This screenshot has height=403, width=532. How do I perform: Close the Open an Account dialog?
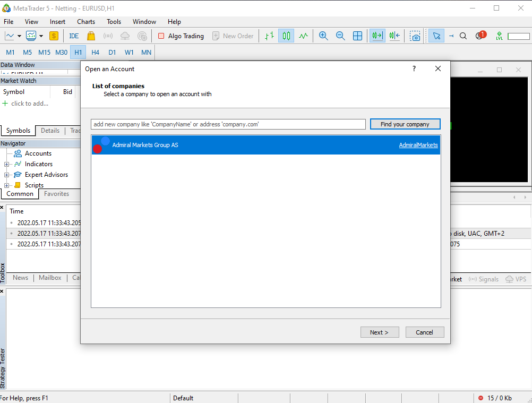click(x=437, y=69)
